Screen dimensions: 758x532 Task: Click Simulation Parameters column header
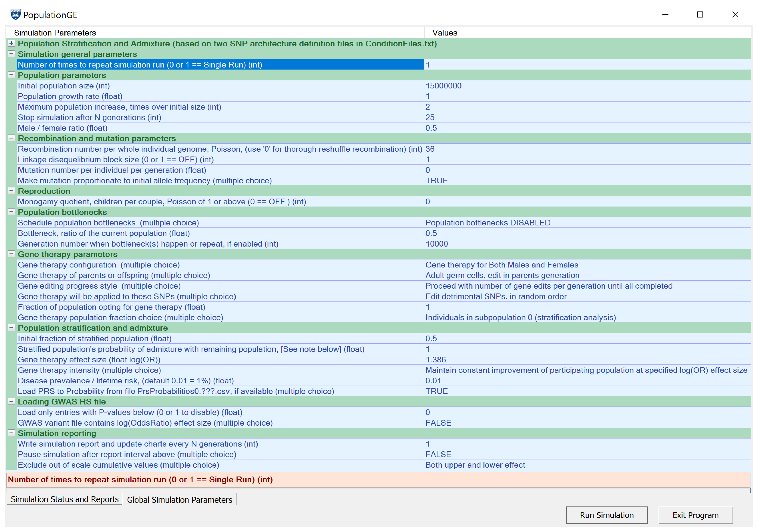[215, 33]
